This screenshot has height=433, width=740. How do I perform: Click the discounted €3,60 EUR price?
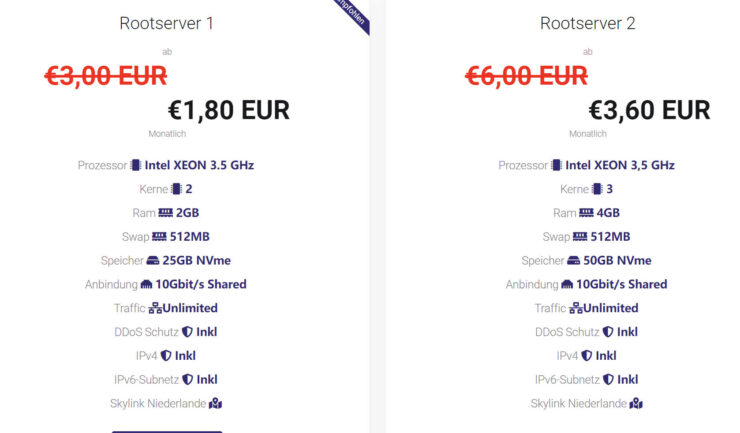point(649,110)
